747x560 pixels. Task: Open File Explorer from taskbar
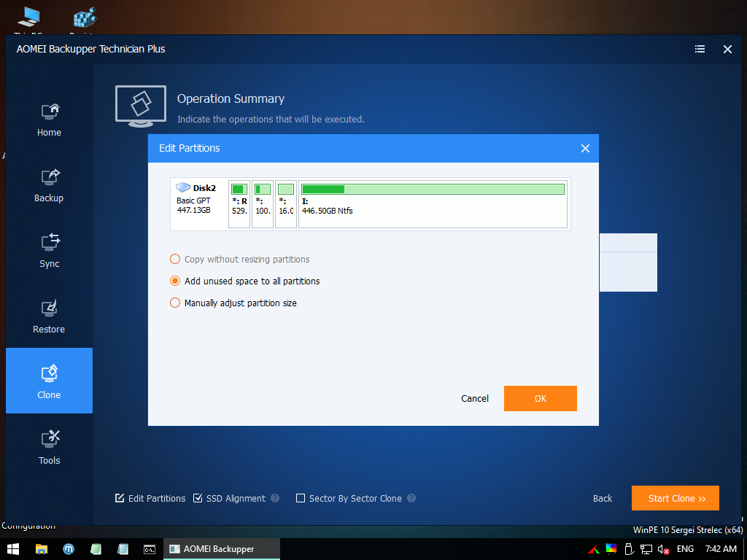pyautogui.click(x=42, y=549)
